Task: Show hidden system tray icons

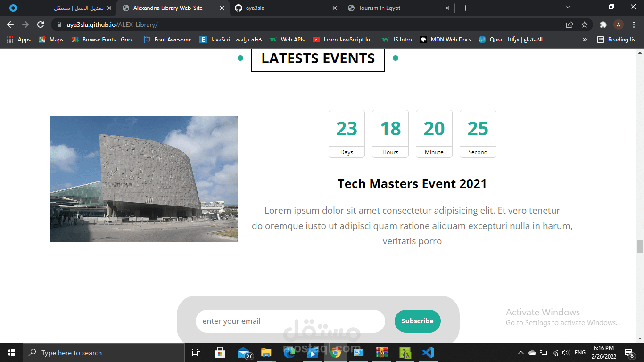Action: click(x=520, y=353)
